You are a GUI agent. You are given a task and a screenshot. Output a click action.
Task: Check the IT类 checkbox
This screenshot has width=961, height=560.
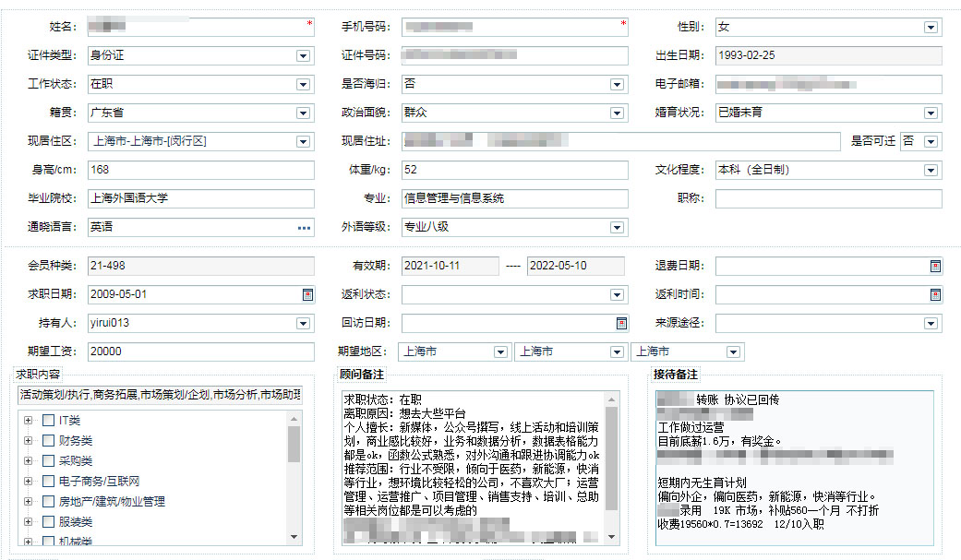[x=49, y=421]
